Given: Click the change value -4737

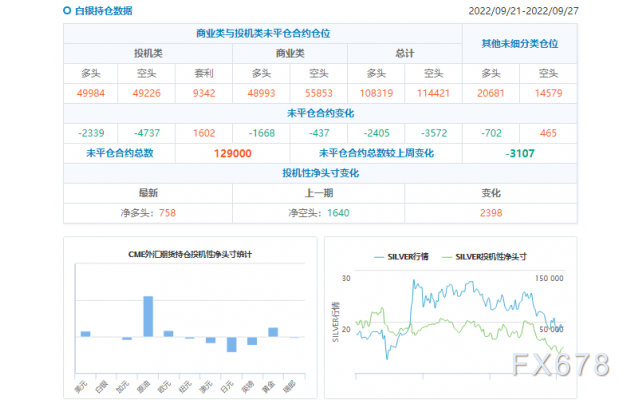Looking at the screenshot, I should click(147, 133).
